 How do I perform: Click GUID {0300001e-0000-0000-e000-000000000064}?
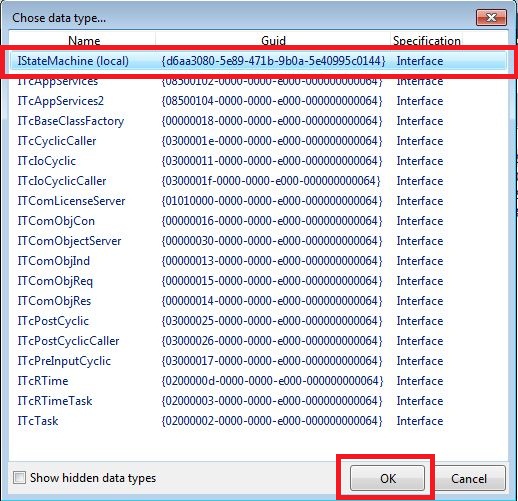272,141
